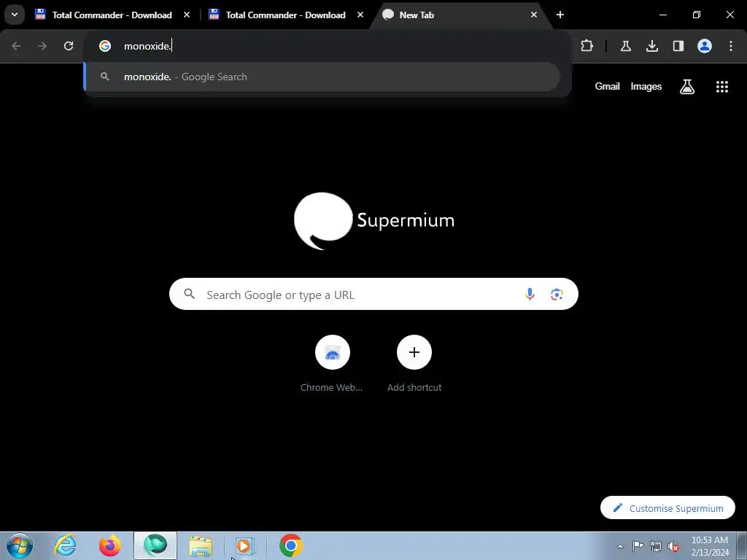Show hidden system tray icons
This screenshot has height=560, width=747.
coord(620,546)
